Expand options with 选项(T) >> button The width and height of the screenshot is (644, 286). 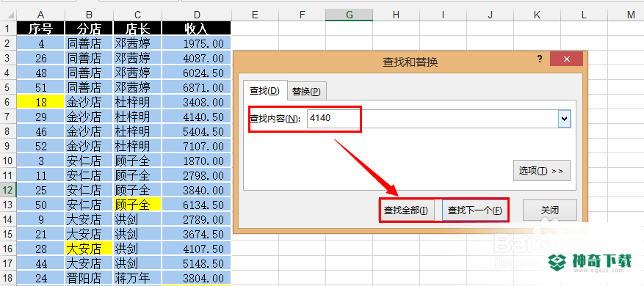click(541, 171)
